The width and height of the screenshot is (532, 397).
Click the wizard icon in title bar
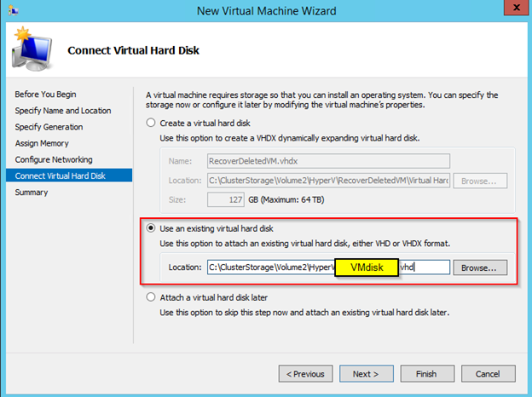click(x=14, y=11)
